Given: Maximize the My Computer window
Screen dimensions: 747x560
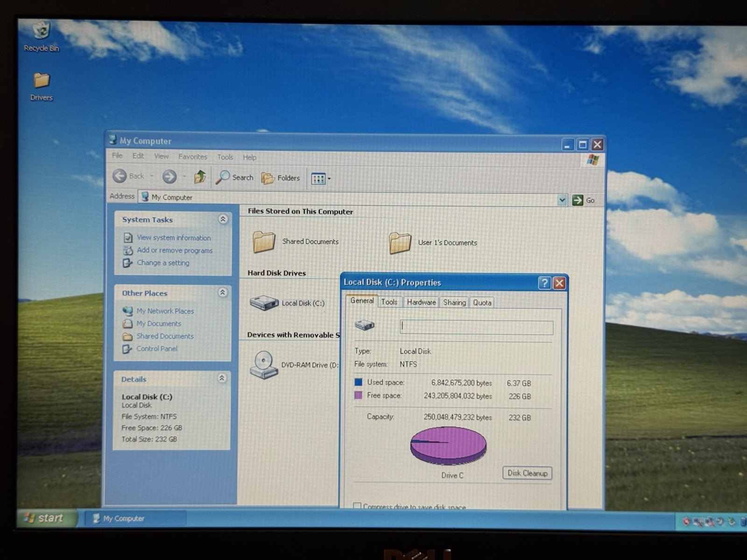Looking at the screenshot, I should 582,145.
